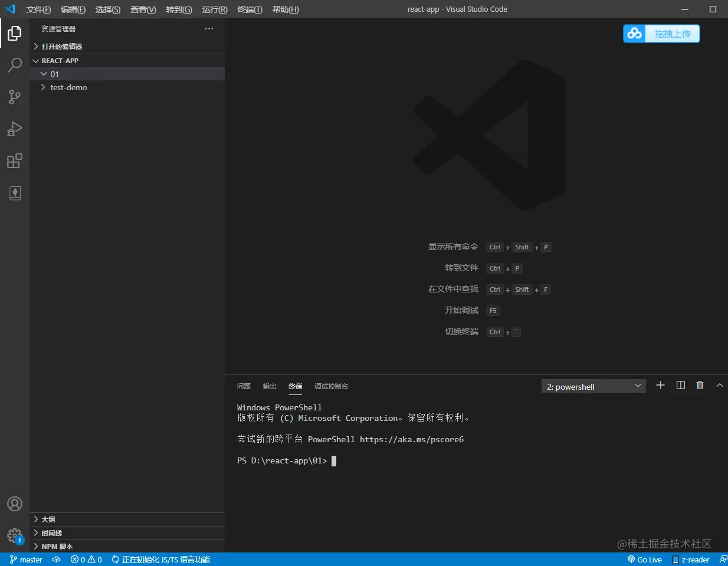The width and height of the screenshot is (728, 566).
Task: Open the Accounts icon in activity bar
Action: click(x=15, y=504)
